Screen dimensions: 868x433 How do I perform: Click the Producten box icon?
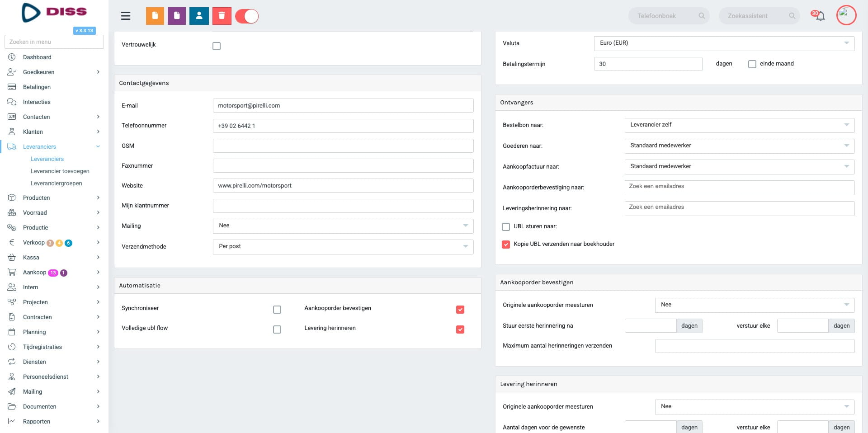[x=12, y=198]
